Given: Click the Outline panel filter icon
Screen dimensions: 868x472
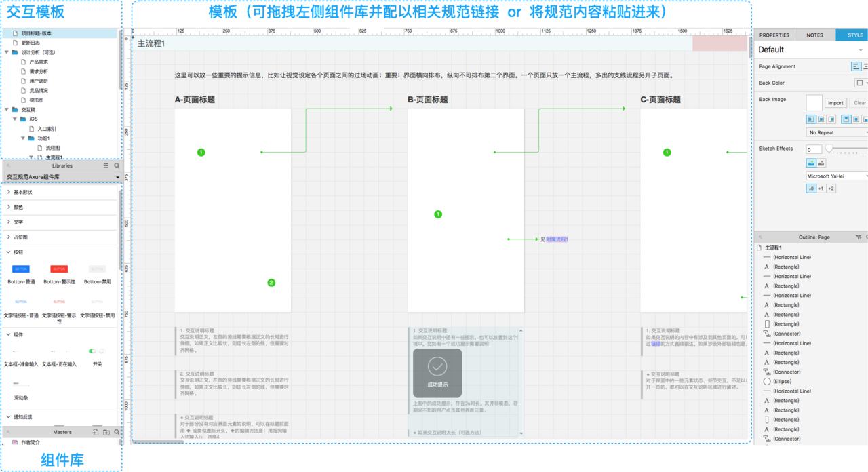Looking at the screenshot, I should pyautogui.click(x=859, y=237).
